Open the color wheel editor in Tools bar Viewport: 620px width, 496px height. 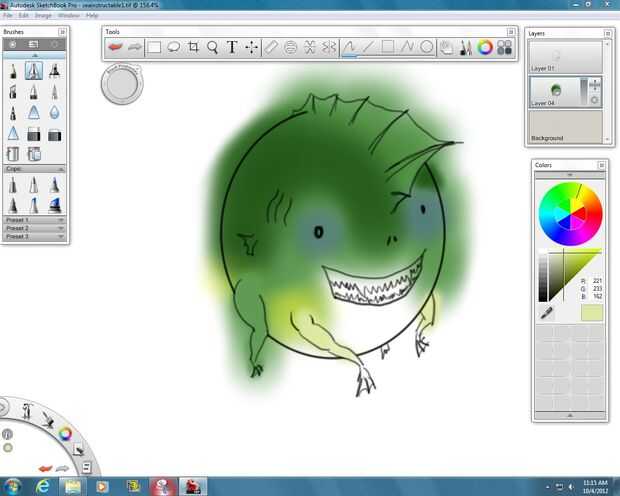click(485, 47)
